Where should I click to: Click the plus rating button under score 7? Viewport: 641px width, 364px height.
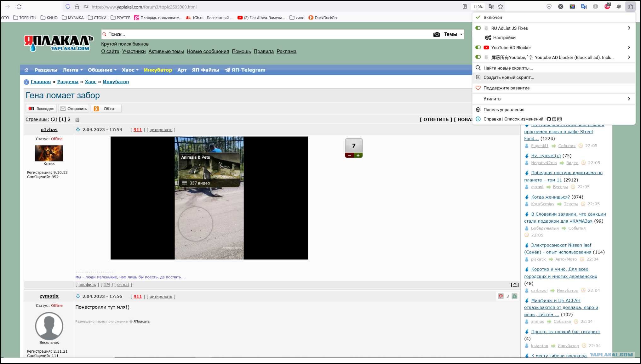pos(358,155)
